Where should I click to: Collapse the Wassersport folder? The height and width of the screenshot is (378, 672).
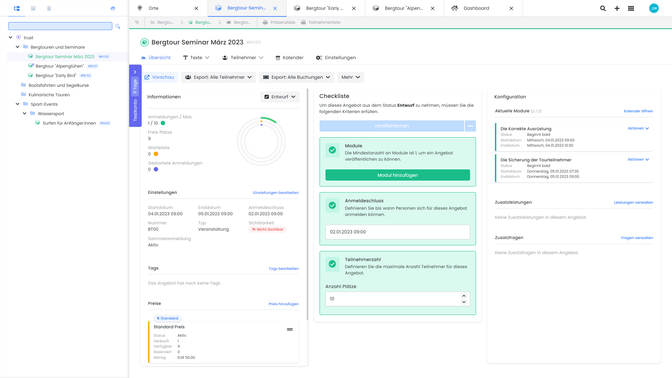point(24,113)
